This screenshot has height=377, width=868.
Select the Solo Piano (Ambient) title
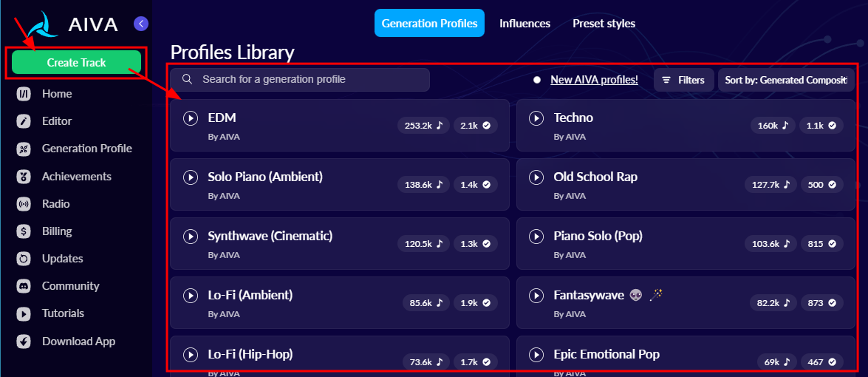(265, 177)
